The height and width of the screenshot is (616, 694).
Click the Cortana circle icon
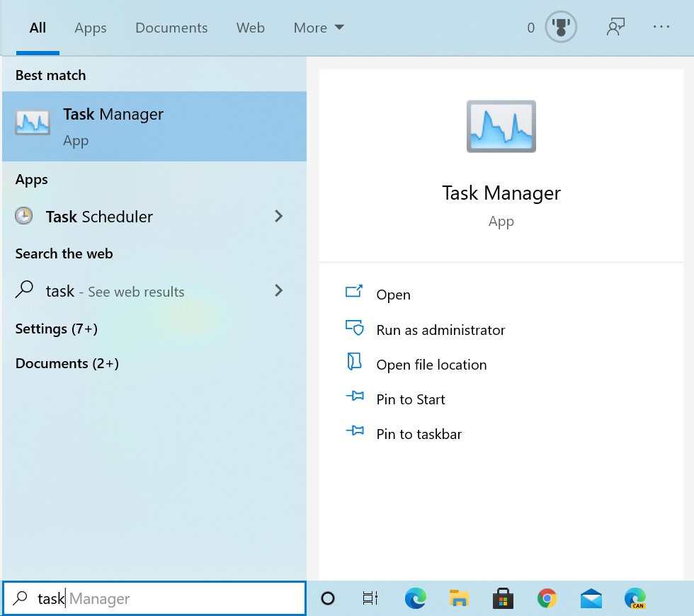pos(327,598)
